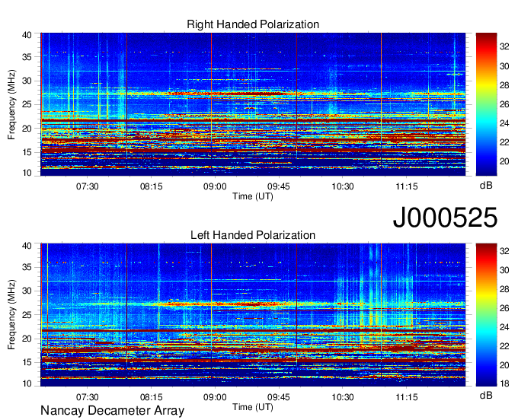This screenshot has height=420, width=518.
Task: Click Time (UT) axis label of Right Handed plot
Action: click(253, 196)
